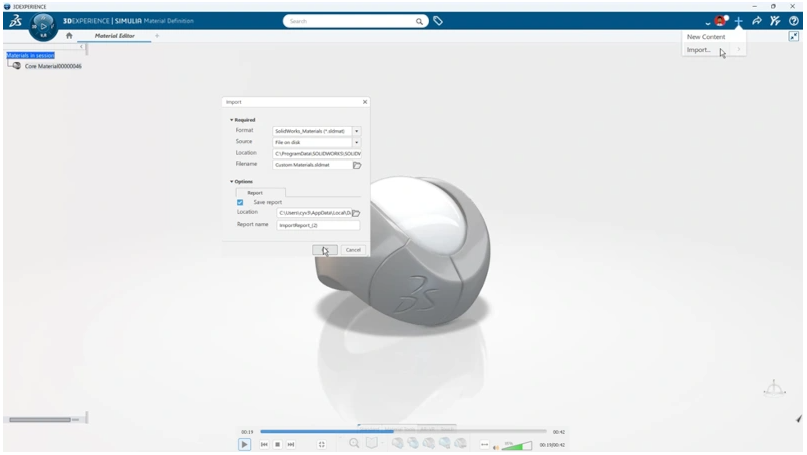Click the browse folder icon for report Location
The height and width of the screenshot is (455, 807).
pos(356,213)
